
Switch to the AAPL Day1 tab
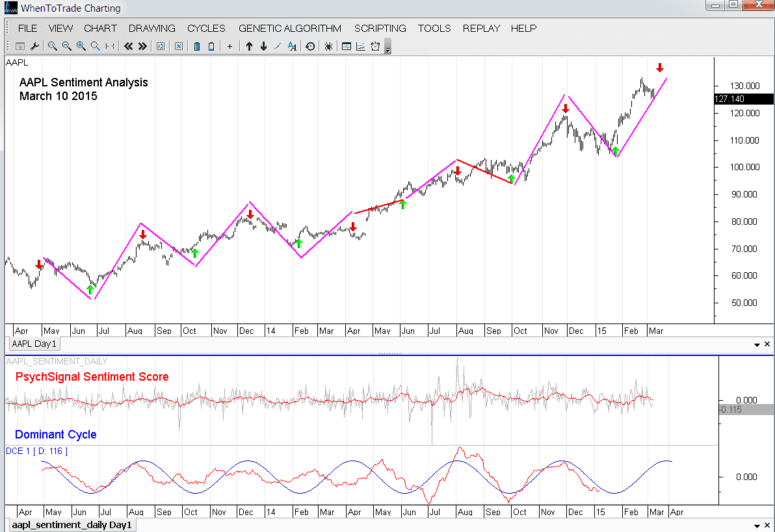click(33, 344)
